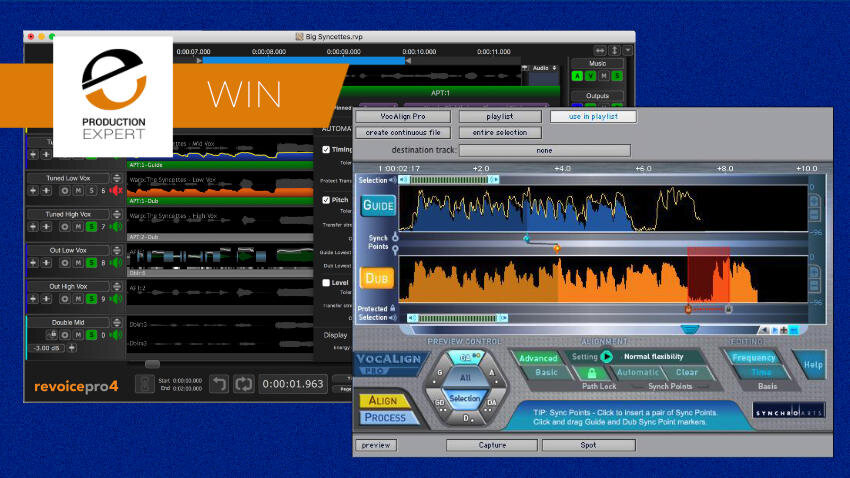Open the Audio dropdown arrows

click(x=554, y=68)
